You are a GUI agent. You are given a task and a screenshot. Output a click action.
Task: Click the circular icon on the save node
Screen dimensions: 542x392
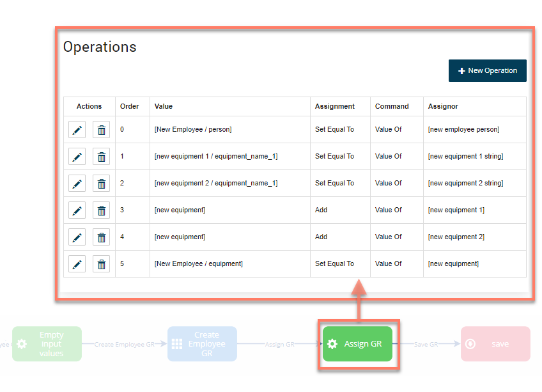click(x=471, y=343)
